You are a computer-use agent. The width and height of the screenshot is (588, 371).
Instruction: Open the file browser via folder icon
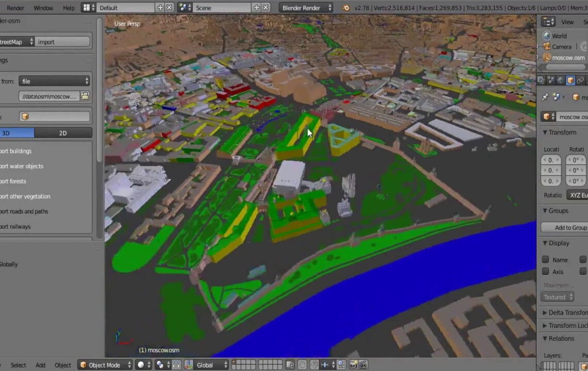(84, 96)
